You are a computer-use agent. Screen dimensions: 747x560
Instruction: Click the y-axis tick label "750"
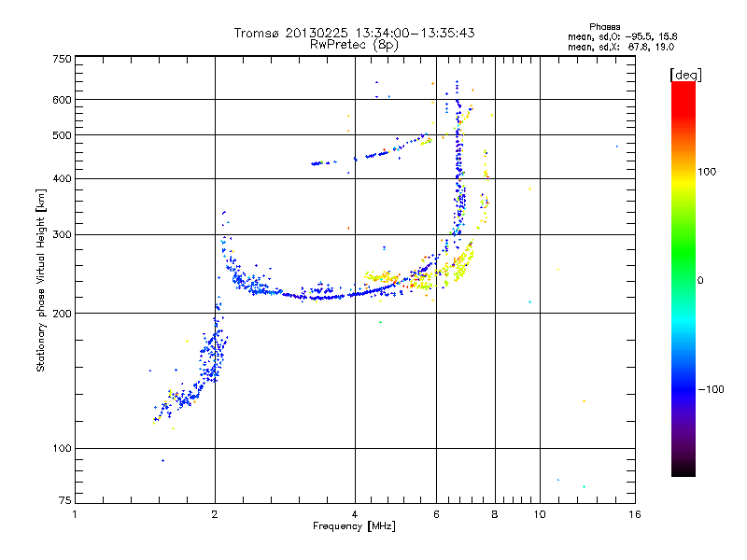coord(62,59)
